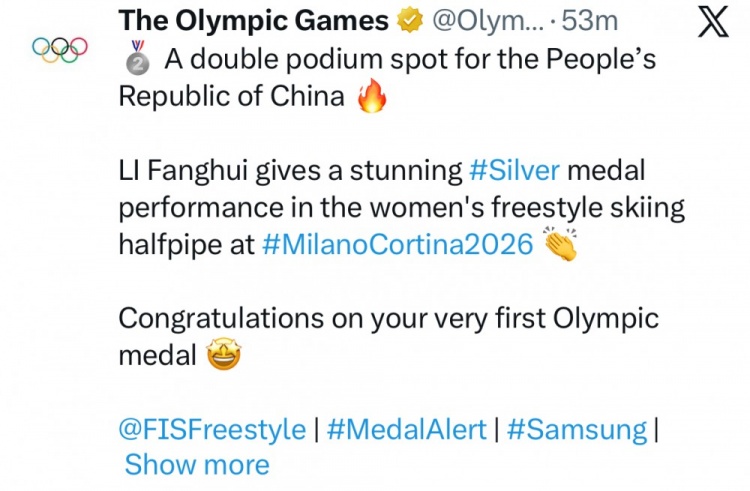
Task: Click the fire emoji after China
Action: (372, 98)
